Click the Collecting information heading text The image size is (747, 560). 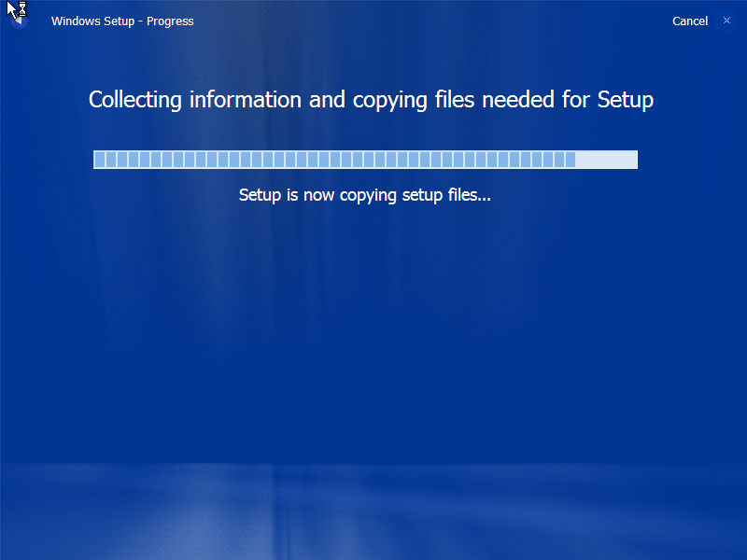371,100
